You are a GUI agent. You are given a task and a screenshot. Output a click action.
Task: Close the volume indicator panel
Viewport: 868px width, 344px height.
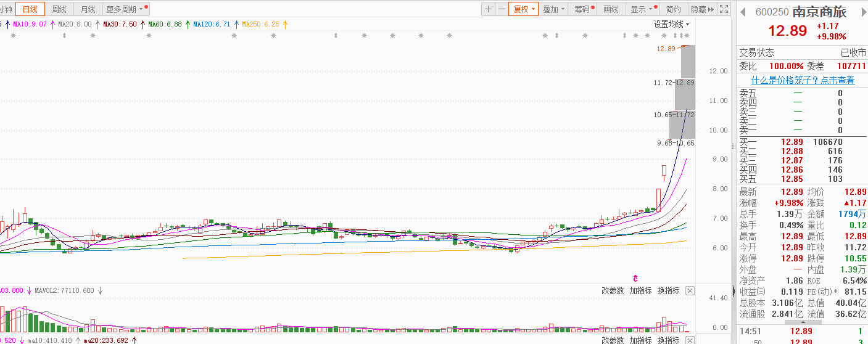[x=690, y=290]
